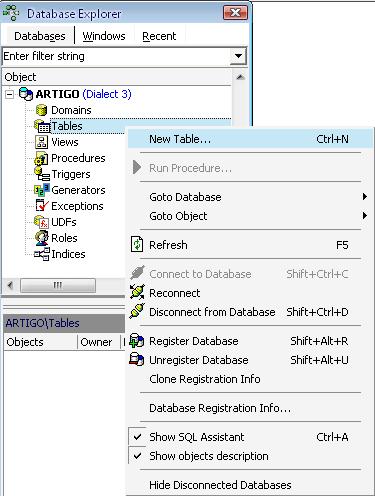The width and height of the screenshot is (375, 496).
Task: Click the Refresh menu icon
Action: pos(137,244)
